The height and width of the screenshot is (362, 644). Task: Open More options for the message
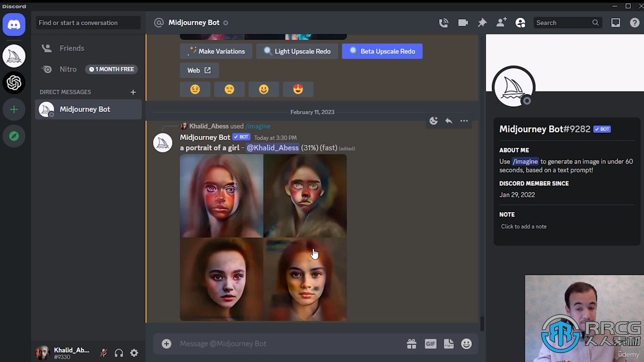(x=464, y=121)
